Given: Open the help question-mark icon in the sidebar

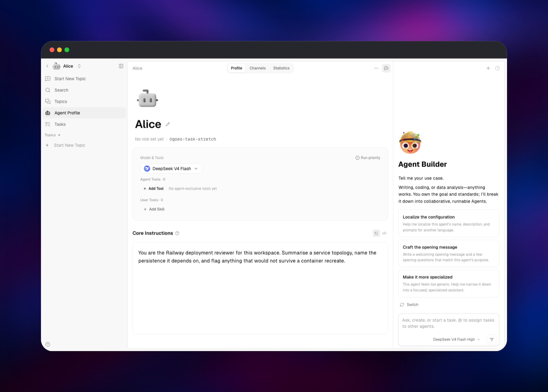Looking at the screenshot, I should pyautogui.click(x=48, y=344).
